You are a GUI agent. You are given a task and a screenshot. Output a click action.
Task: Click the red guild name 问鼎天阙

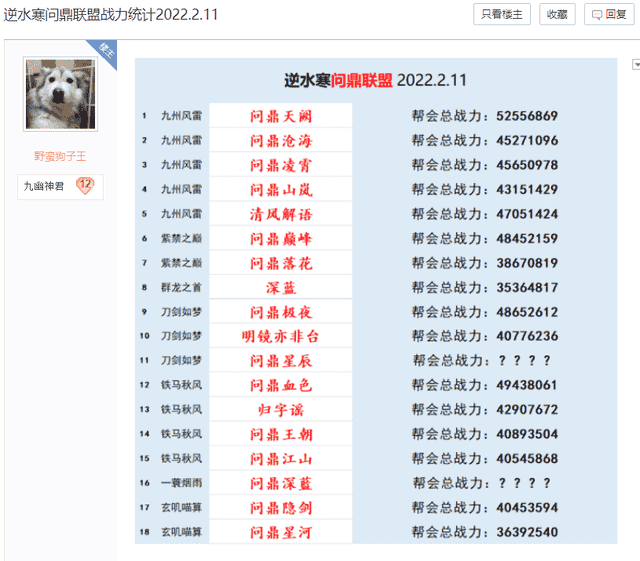pyautogui.click(x=281, y=116)
